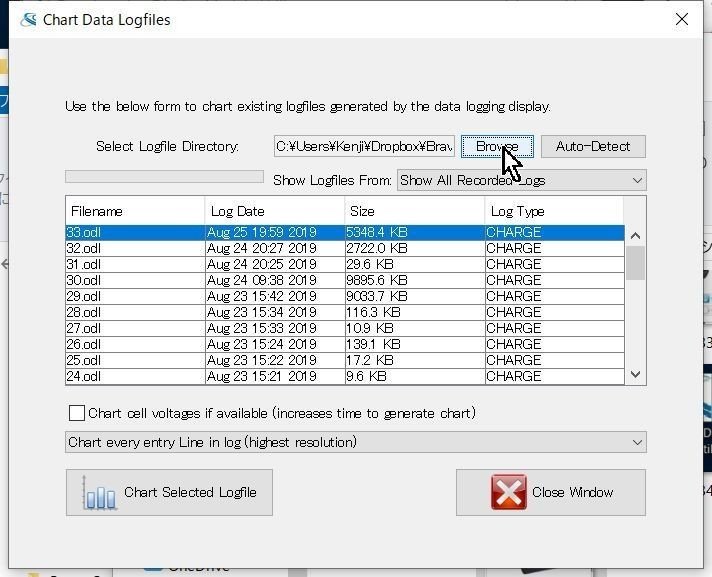Open the chart resolution dropdown
Screen dimensions: 712x577
(356, 442)
